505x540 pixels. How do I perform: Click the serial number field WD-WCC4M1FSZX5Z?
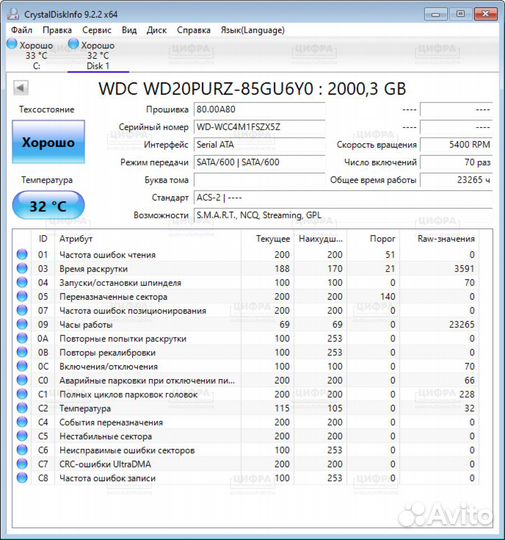[x=259, y=127]
